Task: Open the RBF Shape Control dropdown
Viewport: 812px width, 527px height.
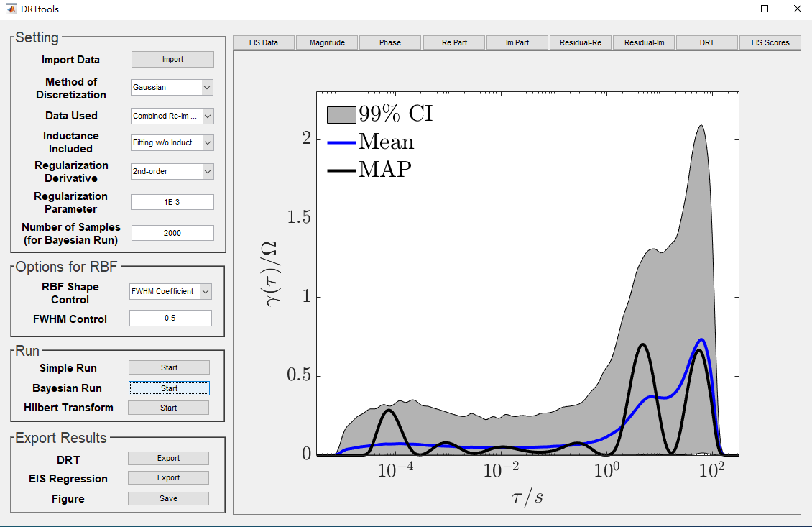Action: point(170,292)
